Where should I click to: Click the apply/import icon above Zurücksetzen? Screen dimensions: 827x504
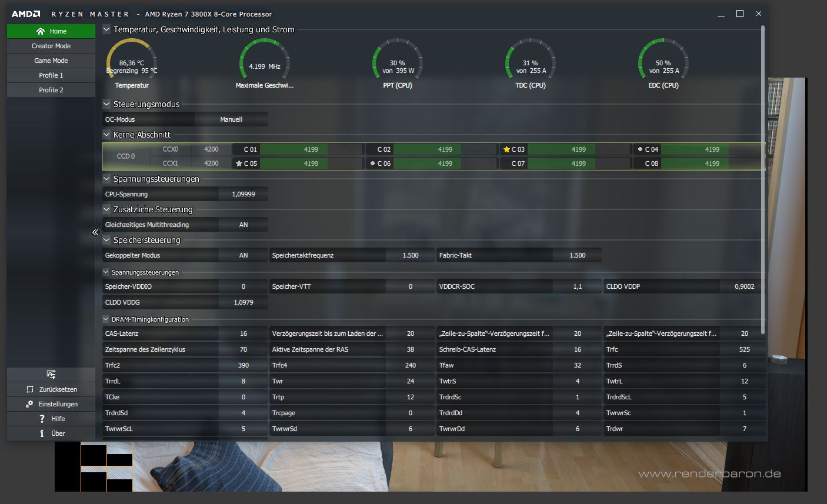click(51, 375)
